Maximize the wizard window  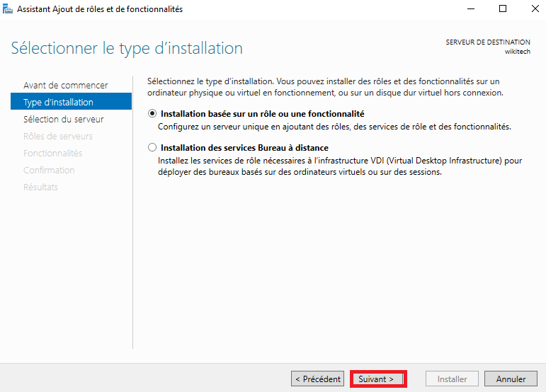click(503, 9)
